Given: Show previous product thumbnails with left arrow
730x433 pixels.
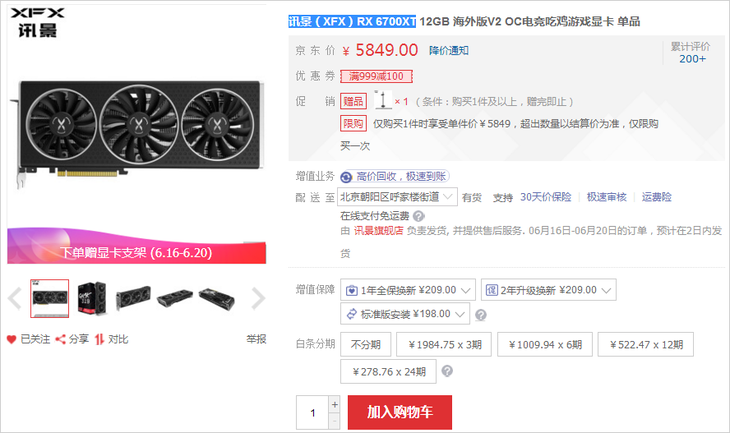Looking at the screenshot, I should (x=14, y=298).
